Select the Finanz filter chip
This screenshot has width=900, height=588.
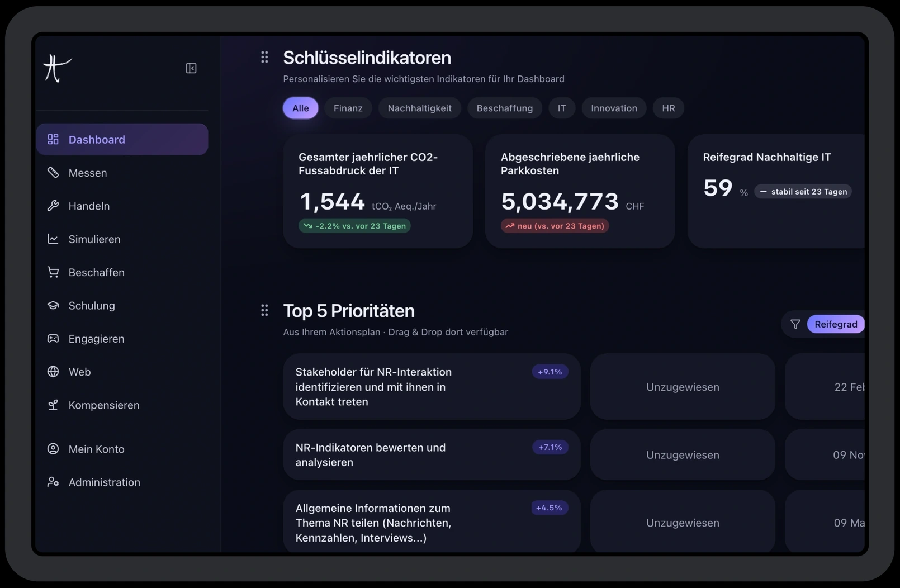(348, 108)
